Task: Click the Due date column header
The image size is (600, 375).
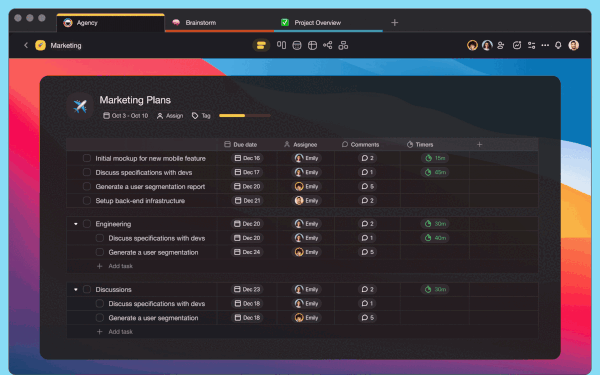Action: click(x=241, y=144)
